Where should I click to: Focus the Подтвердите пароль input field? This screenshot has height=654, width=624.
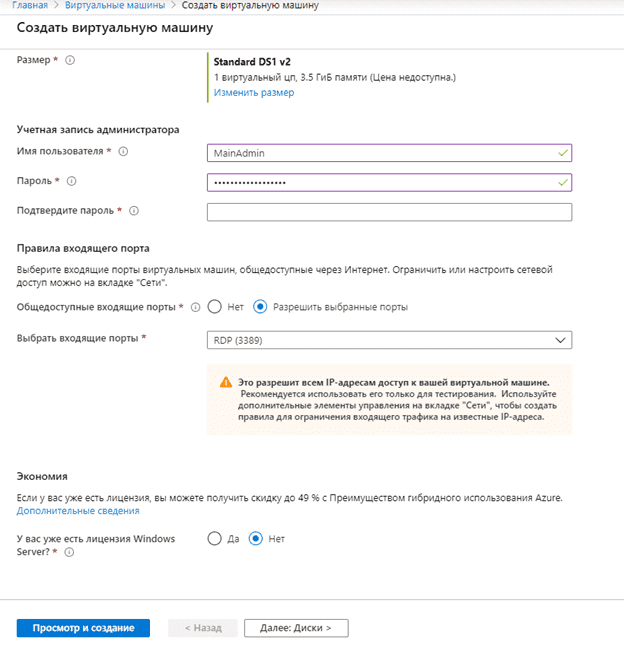pos(389,212)
